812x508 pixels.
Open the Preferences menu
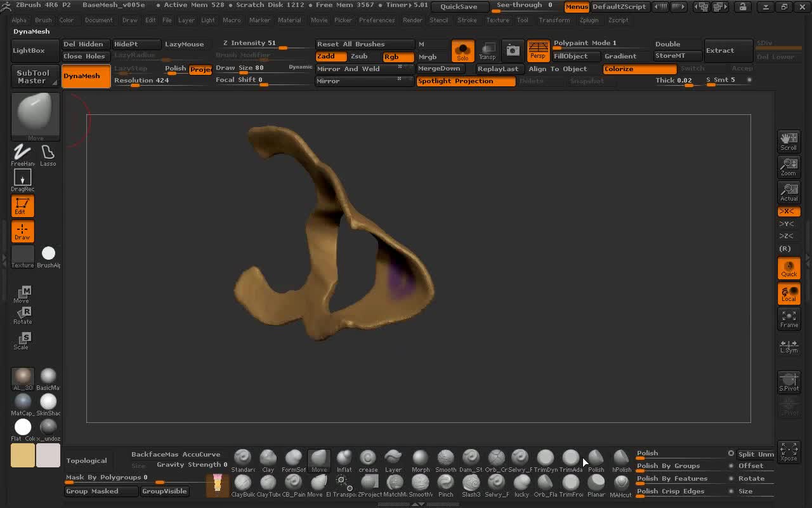pyautogui.click(x=377, y=20)
